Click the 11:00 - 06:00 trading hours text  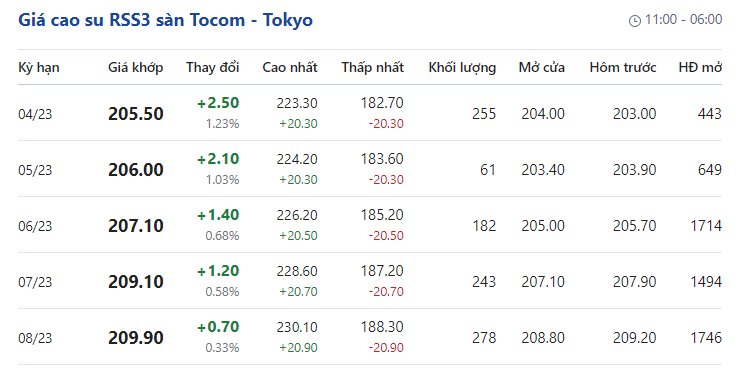click(x=683, y=20)
